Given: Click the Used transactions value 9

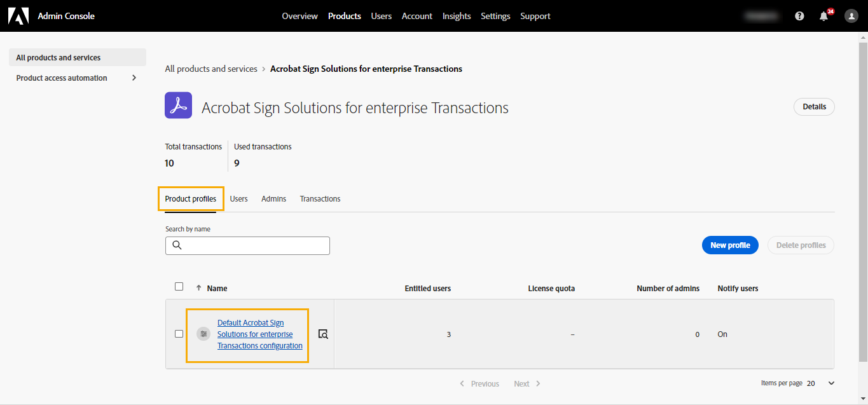Looking at the screenshot, I should click(237, 163).
